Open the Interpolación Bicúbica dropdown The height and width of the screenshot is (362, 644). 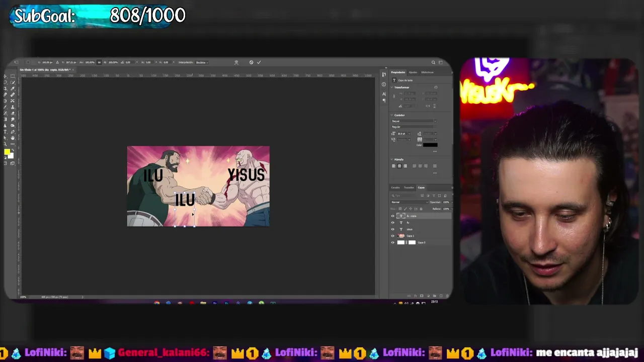click(x=202, y=62)
